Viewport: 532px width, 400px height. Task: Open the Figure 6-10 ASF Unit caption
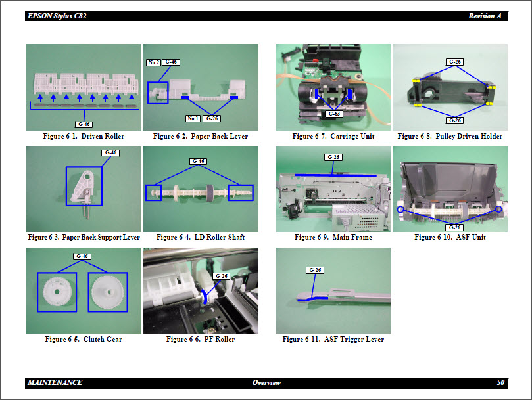[450, 238]
